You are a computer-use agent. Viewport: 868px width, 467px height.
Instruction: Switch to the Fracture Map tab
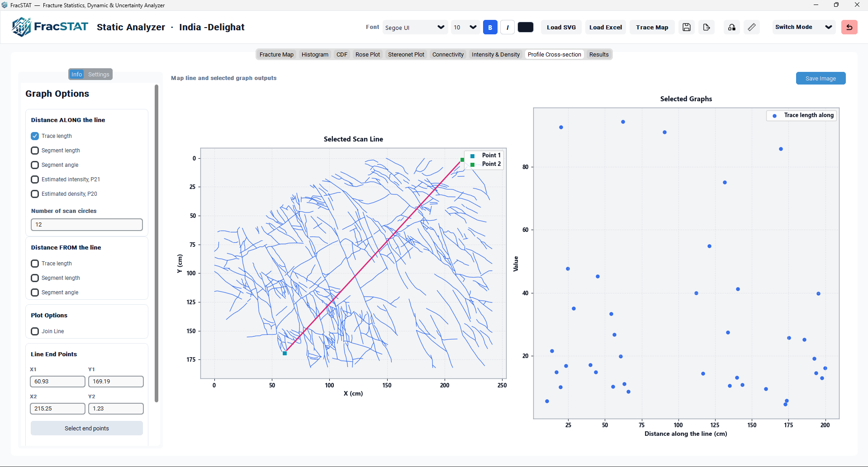(276, 54)
